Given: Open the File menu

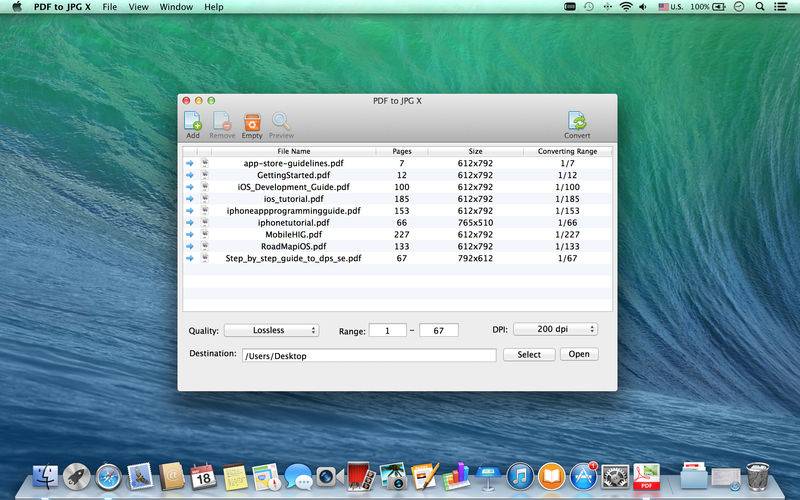Looking at the screenshot, I should pyautogui.click(x=109, y=7).
